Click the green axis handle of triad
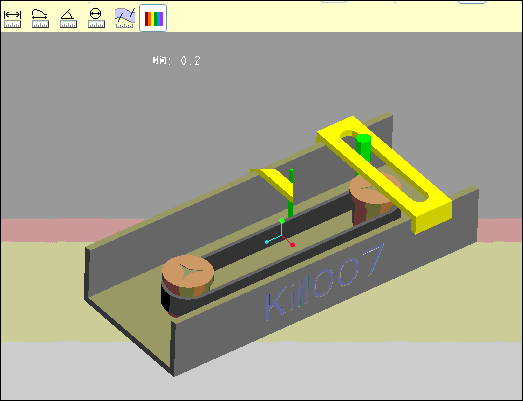 pos(282,221)
